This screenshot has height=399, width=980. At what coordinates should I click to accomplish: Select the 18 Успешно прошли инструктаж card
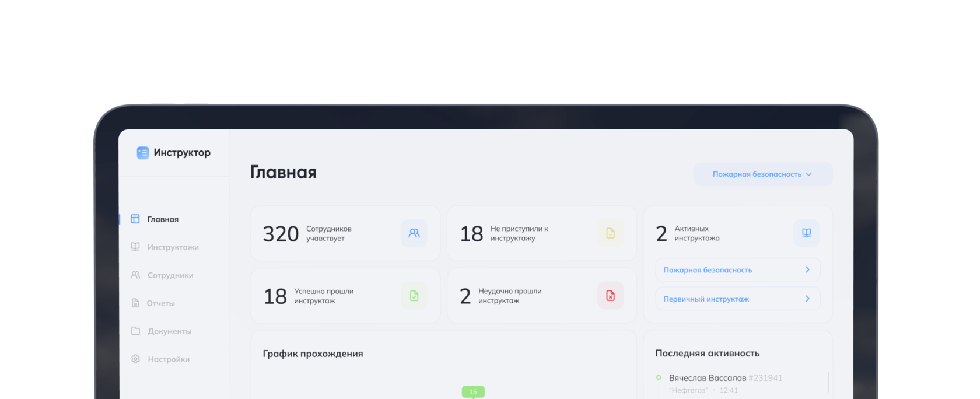pos(345,296)
